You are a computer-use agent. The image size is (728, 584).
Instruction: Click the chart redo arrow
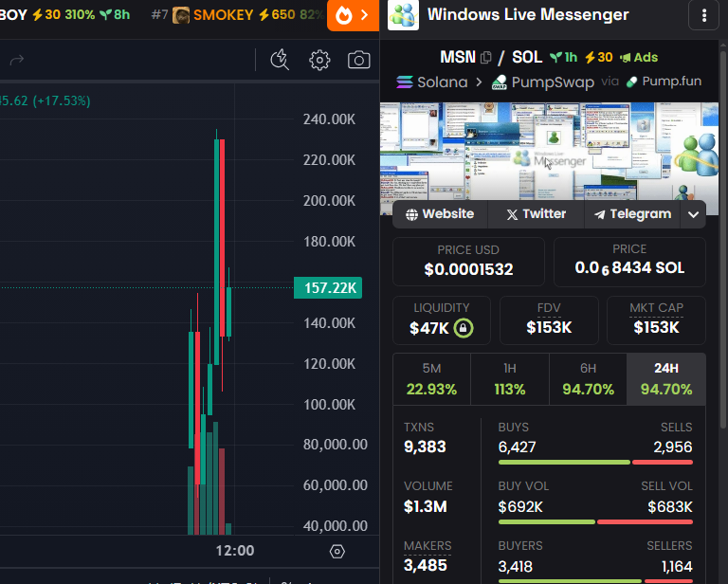coord(17,60)
